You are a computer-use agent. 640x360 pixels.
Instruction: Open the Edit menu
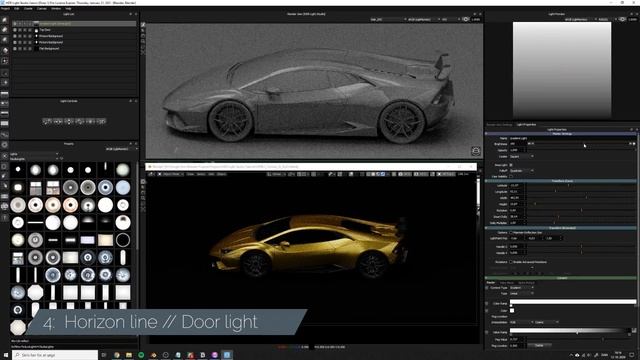tap(17, 9)
